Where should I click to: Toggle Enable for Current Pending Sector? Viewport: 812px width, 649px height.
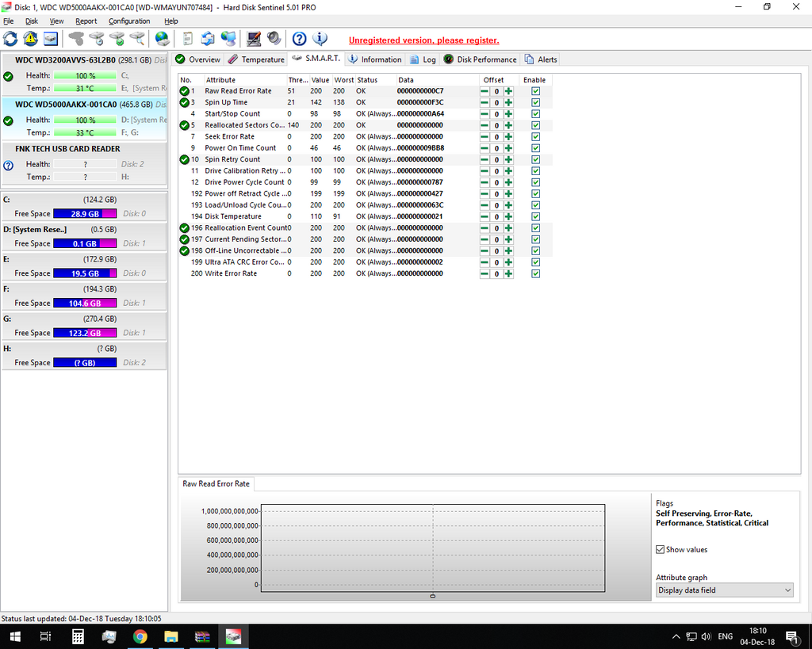click(535, 239)
